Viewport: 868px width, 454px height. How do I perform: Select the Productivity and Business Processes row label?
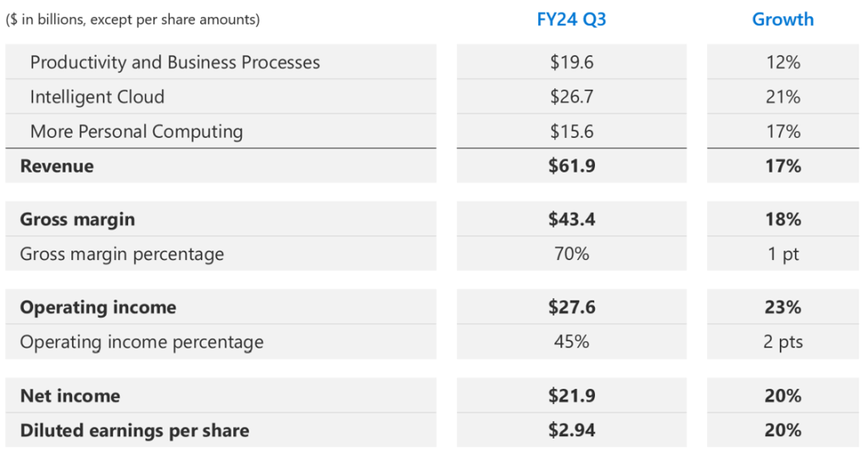click(175, 62)
